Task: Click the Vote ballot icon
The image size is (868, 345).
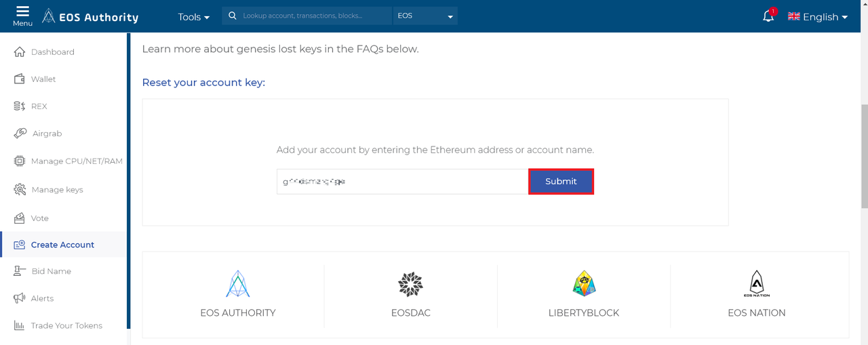Action: coord(20,218)
